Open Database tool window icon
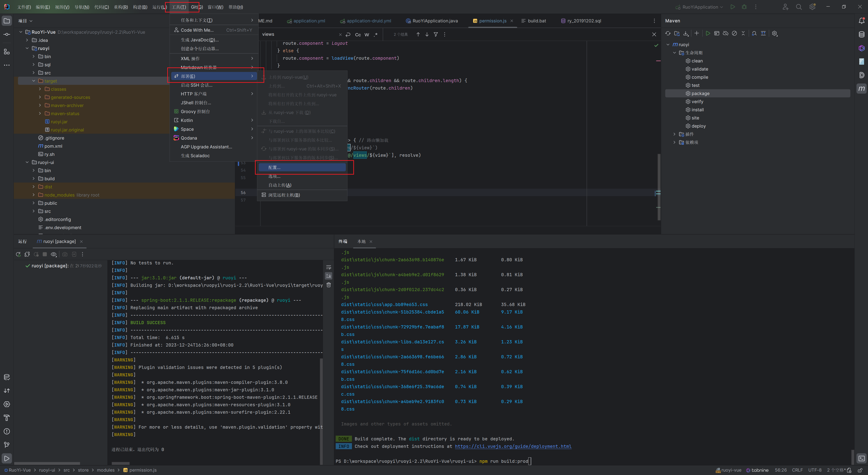The image size is (868, 475). coord(861,34)
